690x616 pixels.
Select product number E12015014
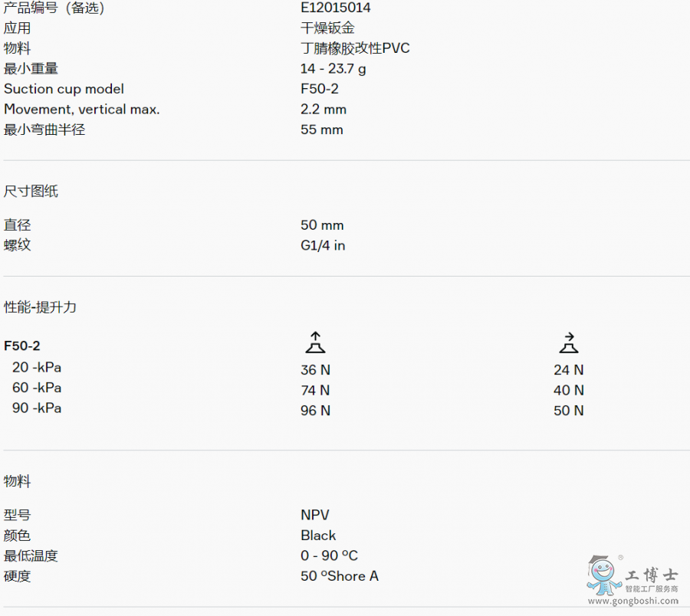335,8
